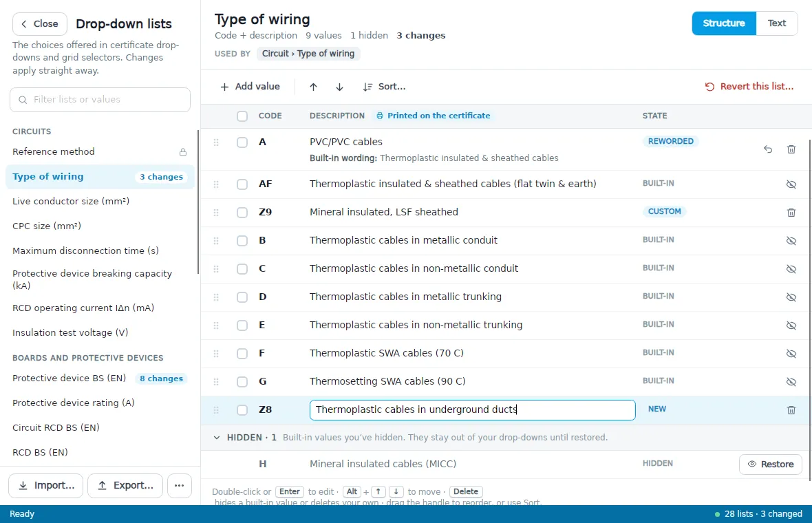Click values table vertical scrollbar
Image resolution: width=812 pixels, height=523 pixels.
tap(809, 310)
